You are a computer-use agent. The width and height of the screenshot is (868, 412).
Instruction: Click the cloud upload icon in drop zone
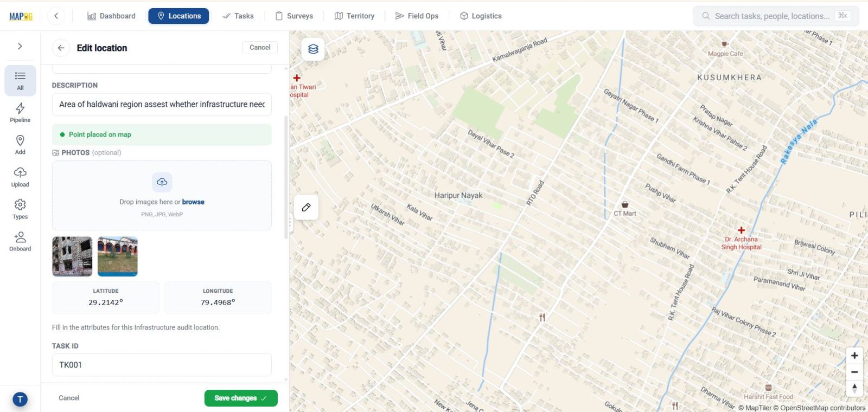pos(162,182)
